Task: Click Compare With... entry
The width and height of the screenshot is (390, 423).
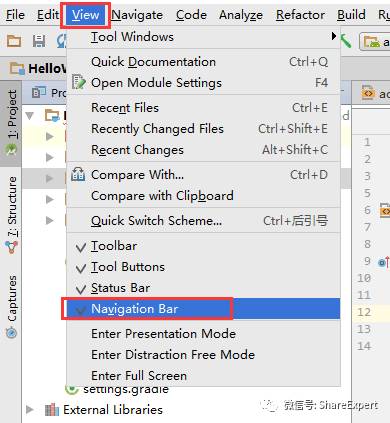Action: (203, 175)
